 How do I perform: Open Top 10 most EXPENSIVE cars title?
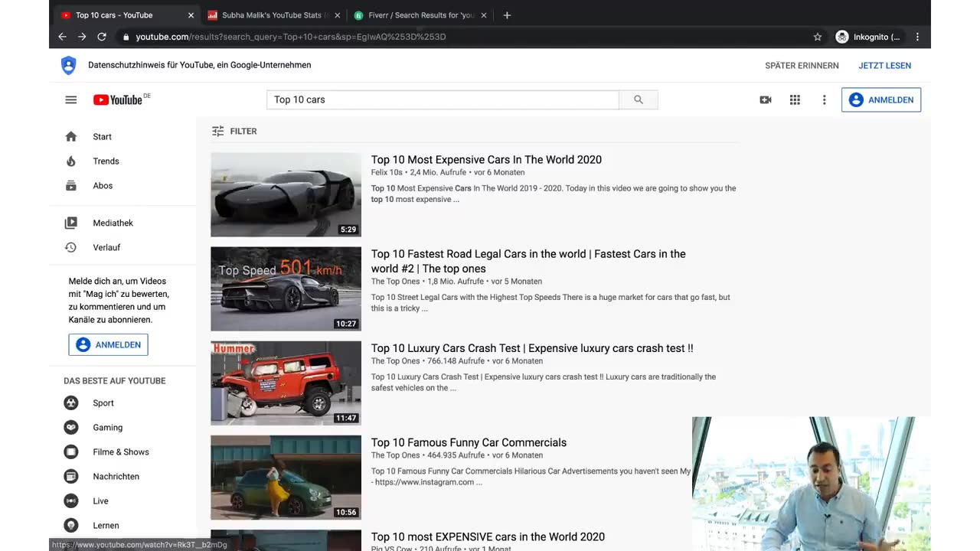pos(488,536)
